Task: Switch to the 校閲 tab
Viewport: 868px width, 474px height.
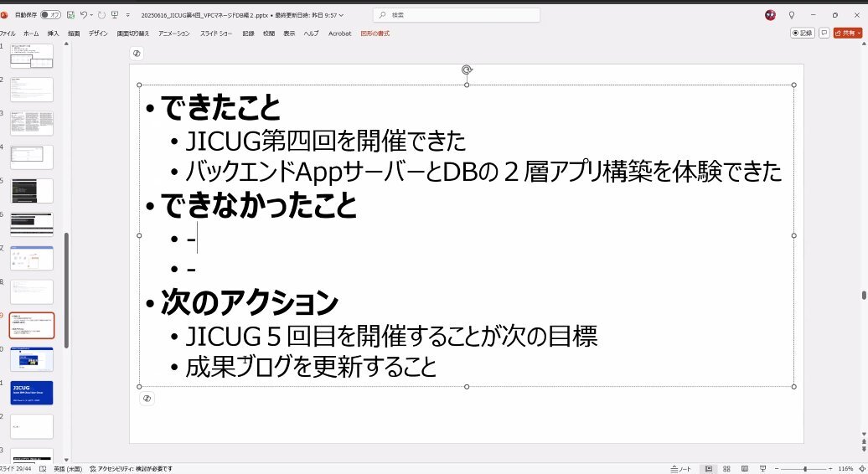Action: pos(269,33)
